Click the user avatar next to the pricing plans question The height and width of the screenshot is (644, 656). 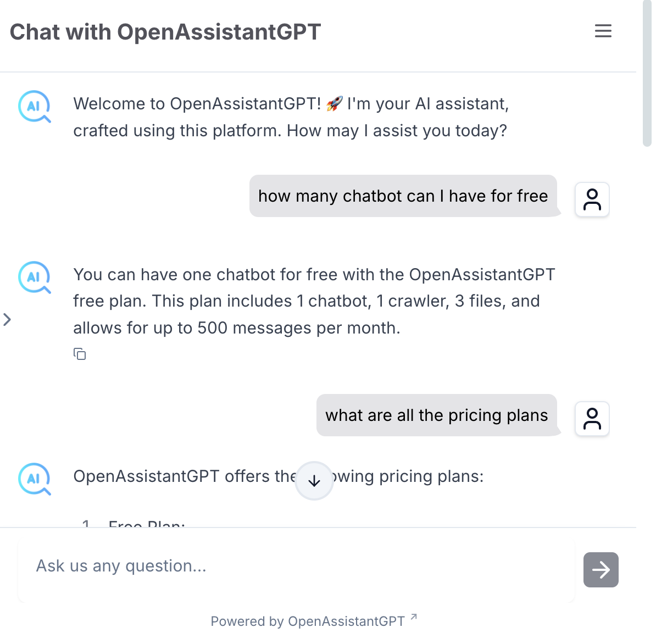(x=592, y=419)
